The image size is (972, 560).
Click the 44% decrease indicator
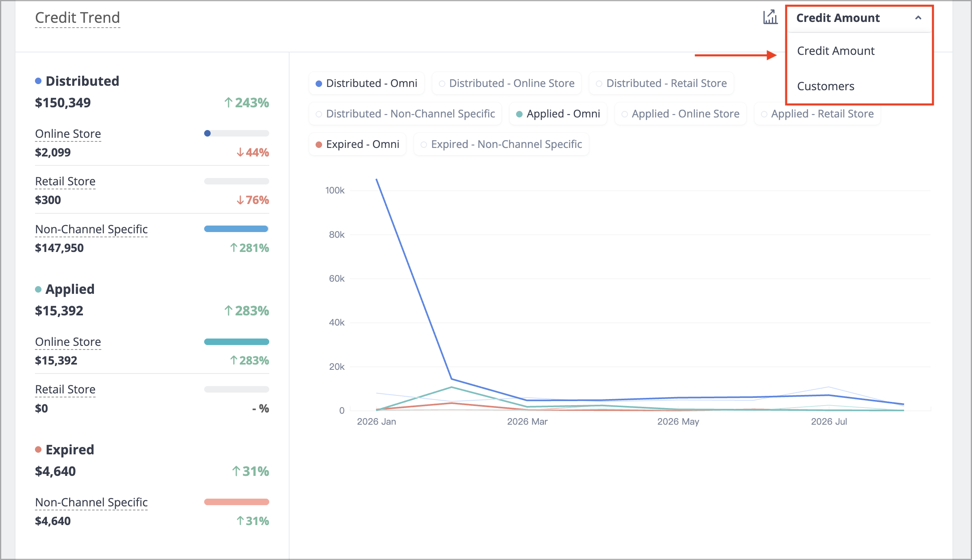(x=253, y=152)
